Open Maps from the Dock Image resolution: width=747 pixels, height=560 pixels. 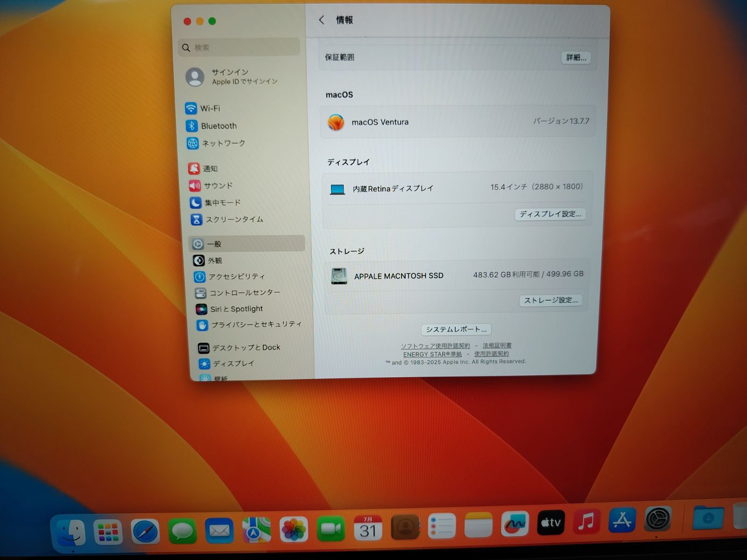[x=256, y=530]
